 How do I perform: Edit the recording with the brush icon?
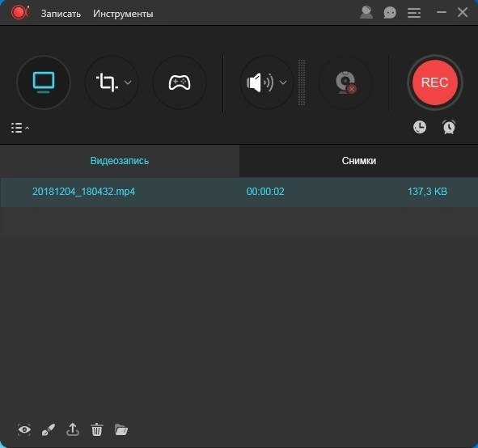(x=49, y=430)
